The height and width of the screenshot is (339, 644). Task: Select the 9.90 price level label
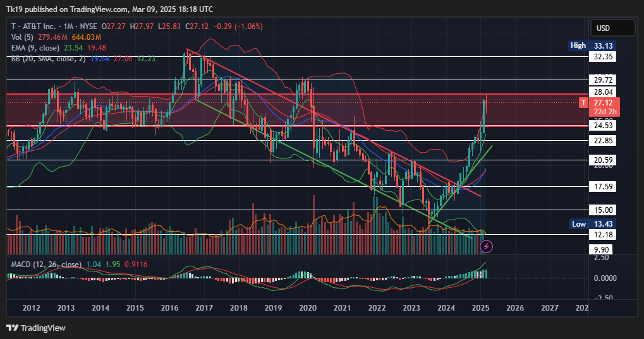(x=601, y=249)
